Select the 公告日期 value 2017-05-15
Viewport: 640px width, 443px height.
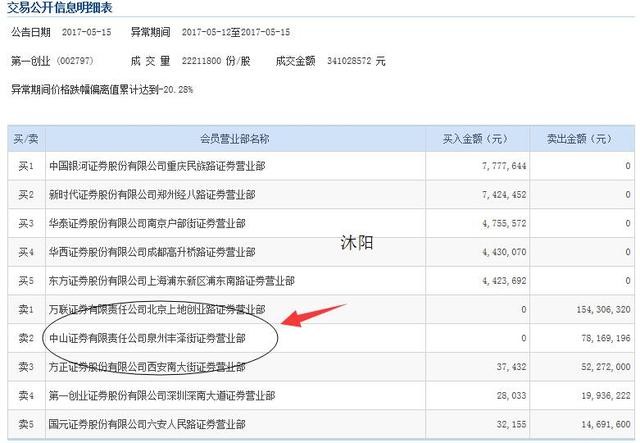click(x=87, y=32)
